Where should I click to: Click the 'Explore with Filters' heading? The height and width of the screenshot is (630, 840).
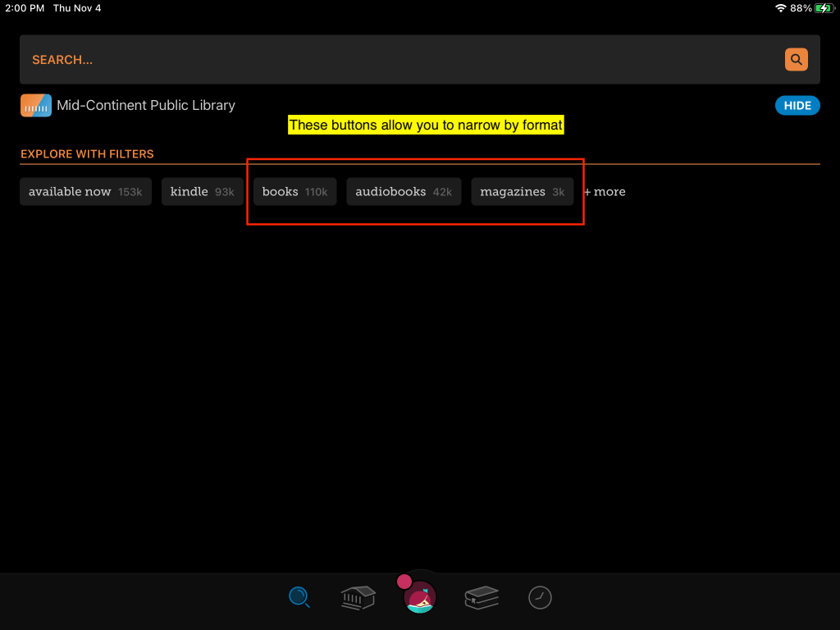pyautogui.click(x=87, y=154)
